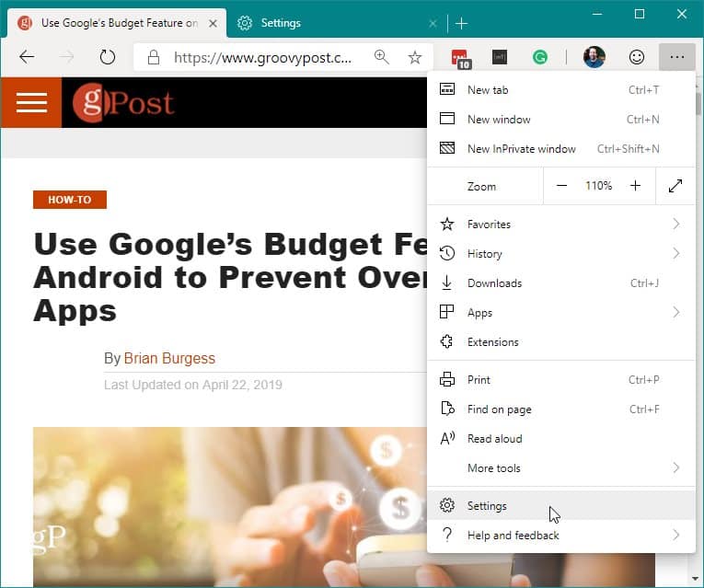Open the Grammarly extension icon
This screenshot has height=588, width=704.
(539, 57)
